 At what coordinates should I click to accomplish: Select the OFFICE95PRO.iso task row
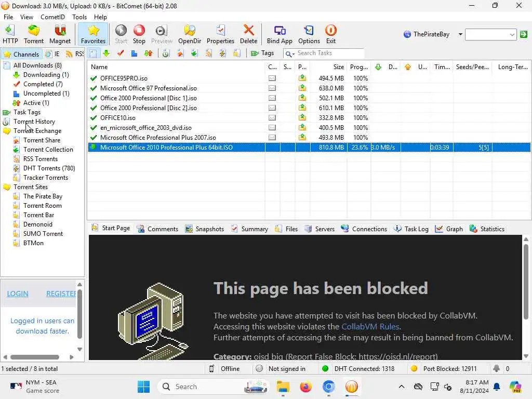click(309, 78)
